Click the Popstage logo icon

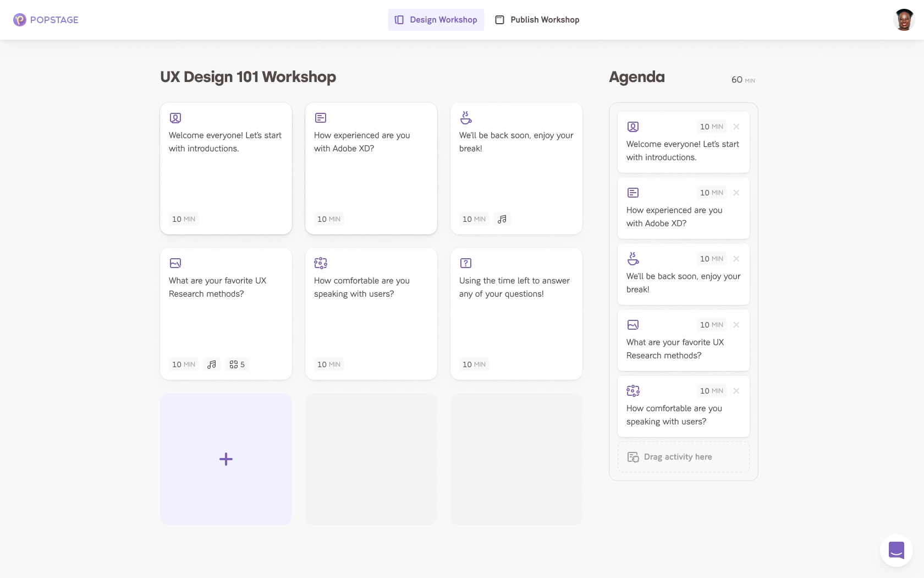tap(20, 20)
